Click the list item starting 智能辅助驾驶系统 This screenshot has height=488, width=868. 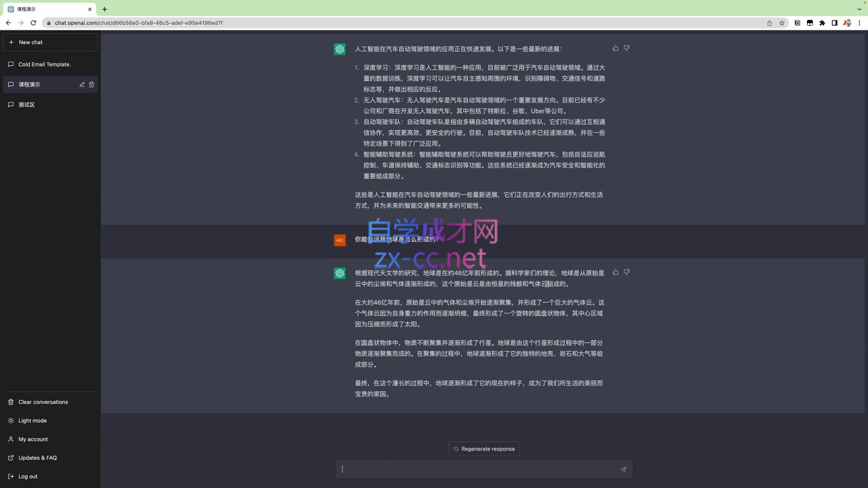(484, 165)
